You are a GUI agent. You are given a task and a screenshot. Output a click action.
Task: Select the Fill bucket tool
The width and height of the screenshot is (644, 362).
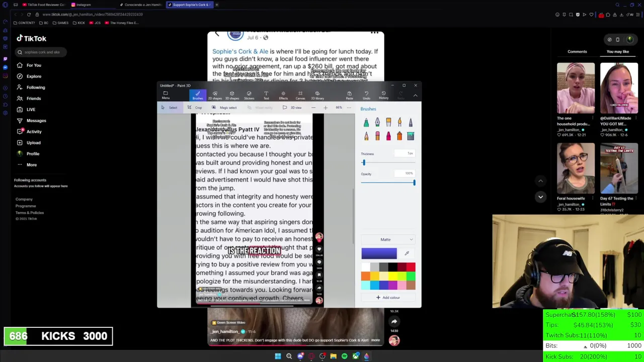411,136
